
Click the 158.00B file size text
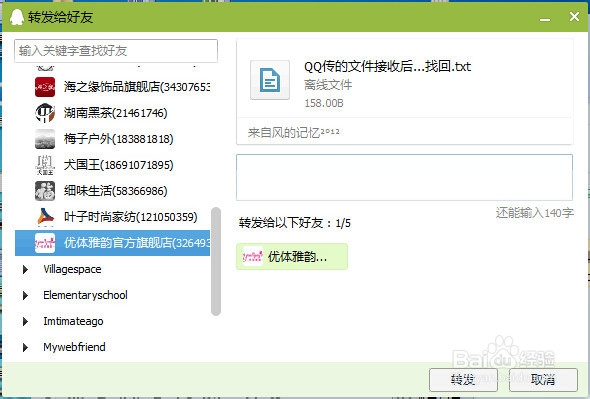coord(324,103)
